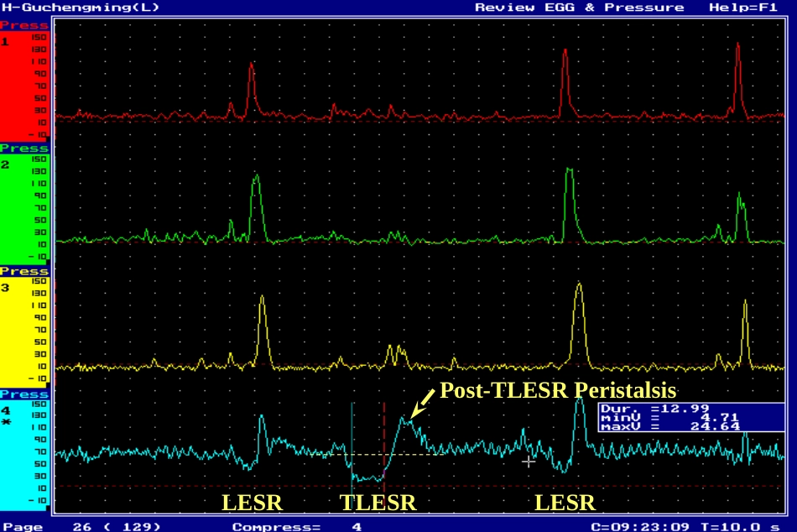This screenshot has height=532, width=797.
Task: Click the Compress= 4 status field
Action: coord(297,526)
